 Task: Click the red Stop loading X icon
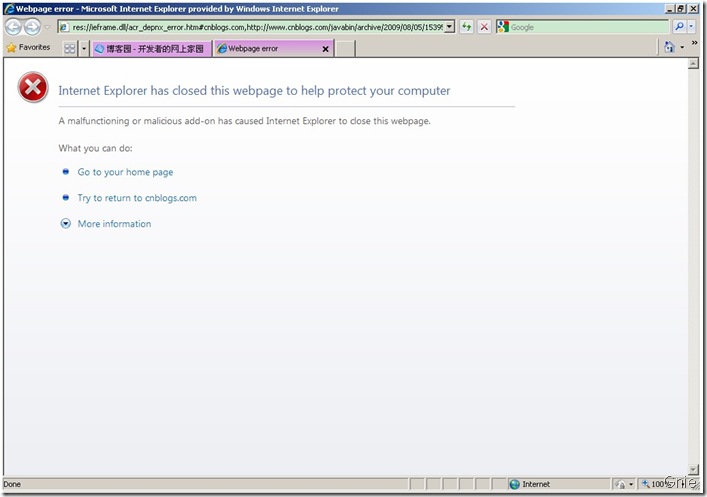(x=484, y=27)
